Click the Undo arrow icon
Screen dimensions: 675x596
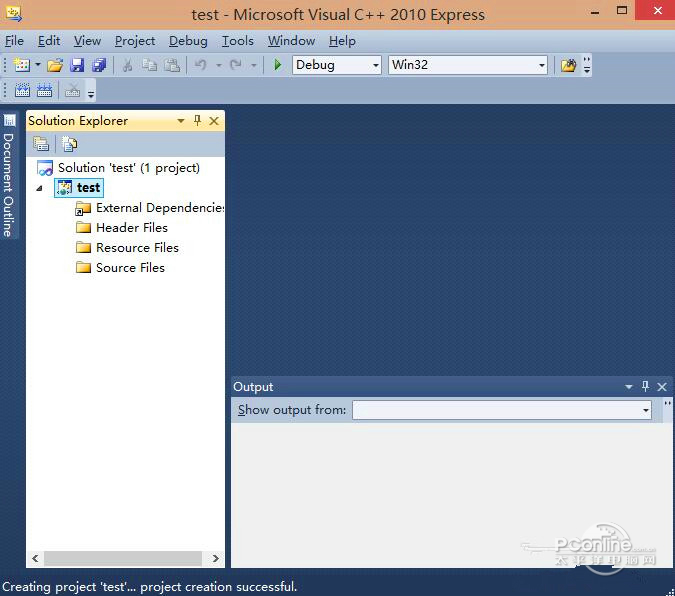pos(201,65)
